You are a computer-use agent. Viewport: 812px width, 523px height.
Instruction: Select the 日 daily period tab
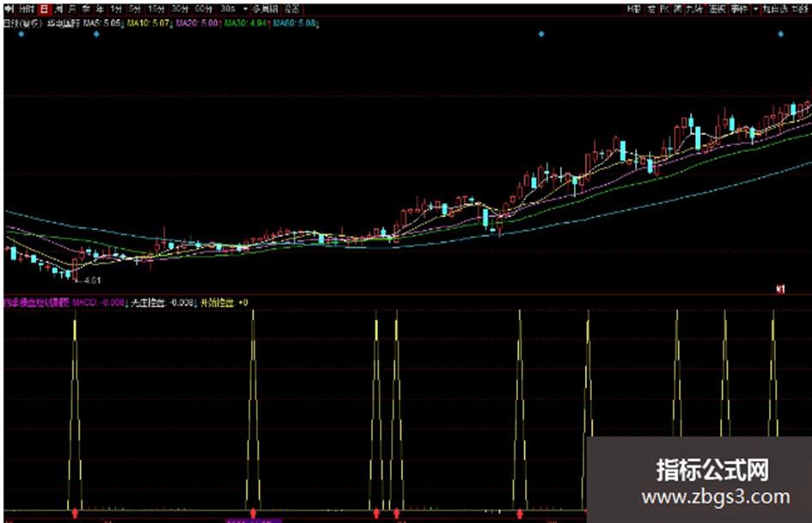45,9
